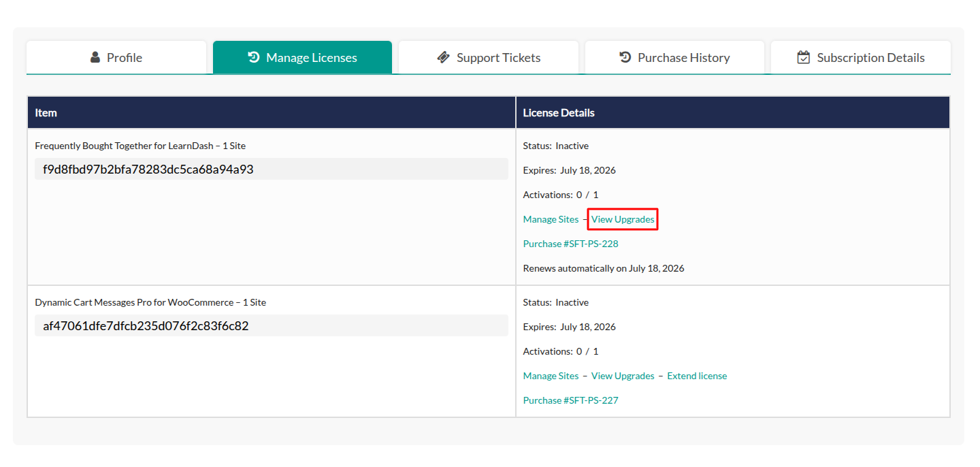Open the Profile tab
The height and width of the screenshot is (467, 980).
coord(116,58)
